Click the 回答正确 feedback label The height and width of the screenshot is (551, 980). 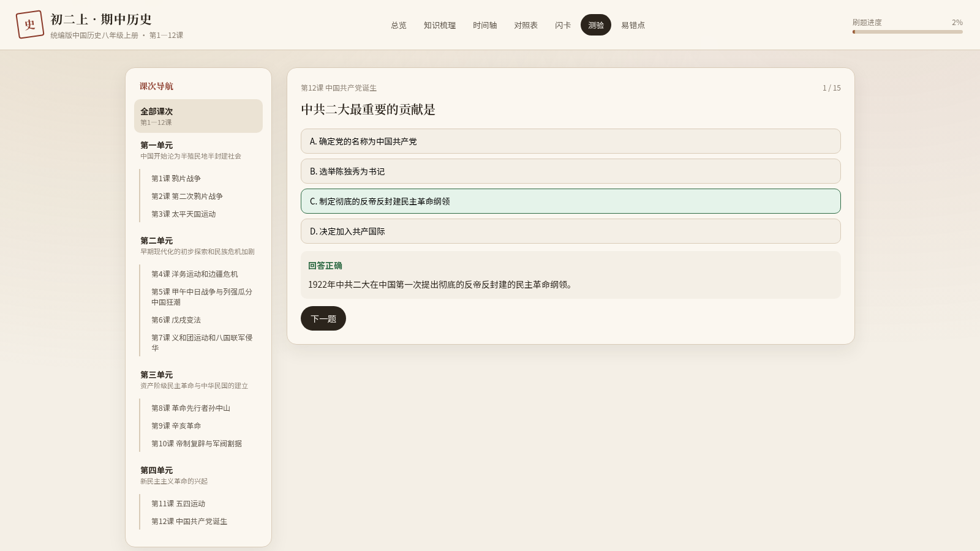325,266
